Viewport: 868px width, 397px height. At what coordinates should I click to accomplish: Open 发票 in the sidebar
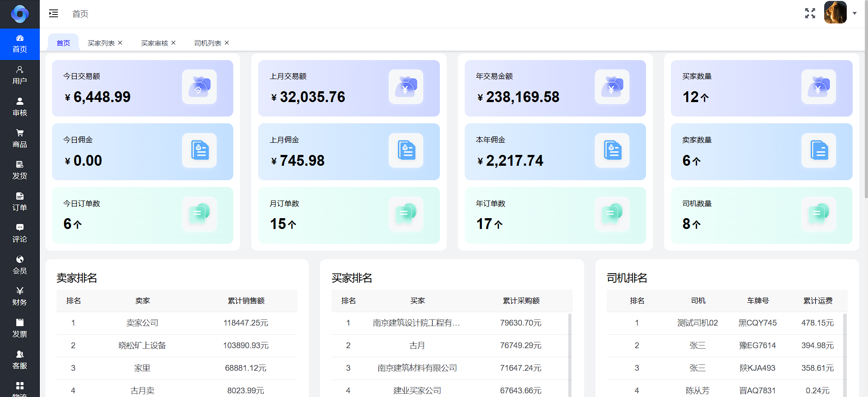19,328
